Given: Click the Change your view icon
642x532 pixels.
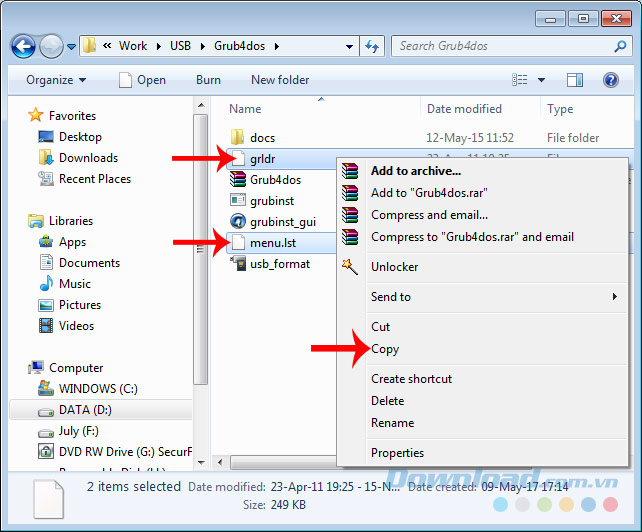Looking at the screenshot, I should point(520,80).
